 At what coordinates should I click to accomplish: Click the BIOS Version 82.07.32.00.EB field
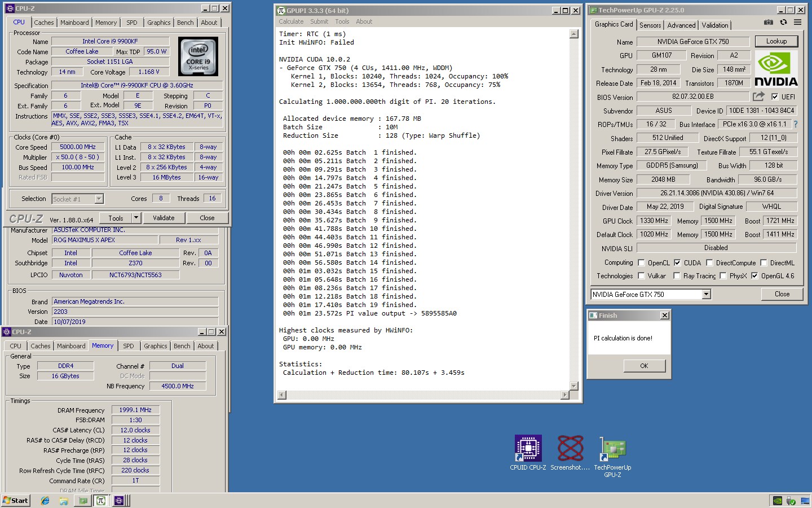click(x=693, y=97)
